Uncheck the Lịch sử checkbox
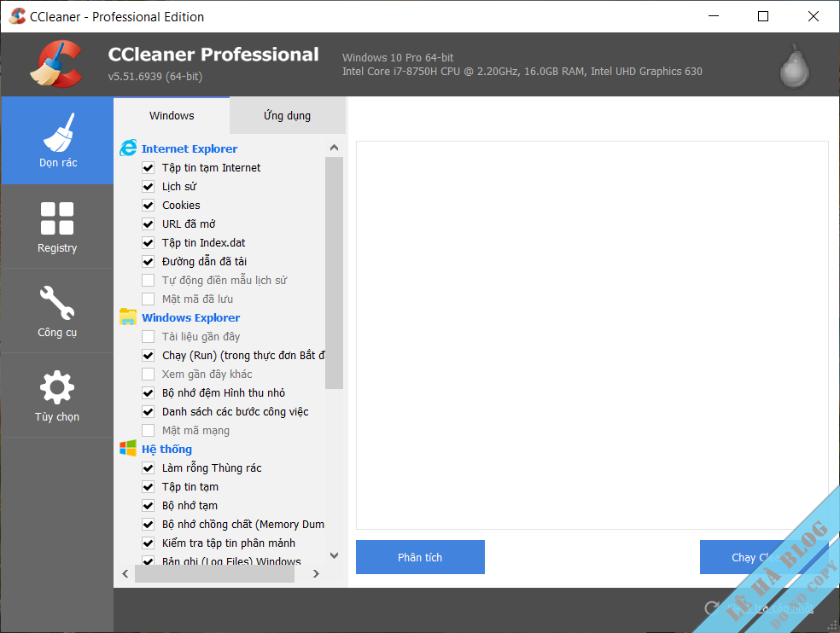The height and width of the screenshot is (633, 840). point(149,186)
